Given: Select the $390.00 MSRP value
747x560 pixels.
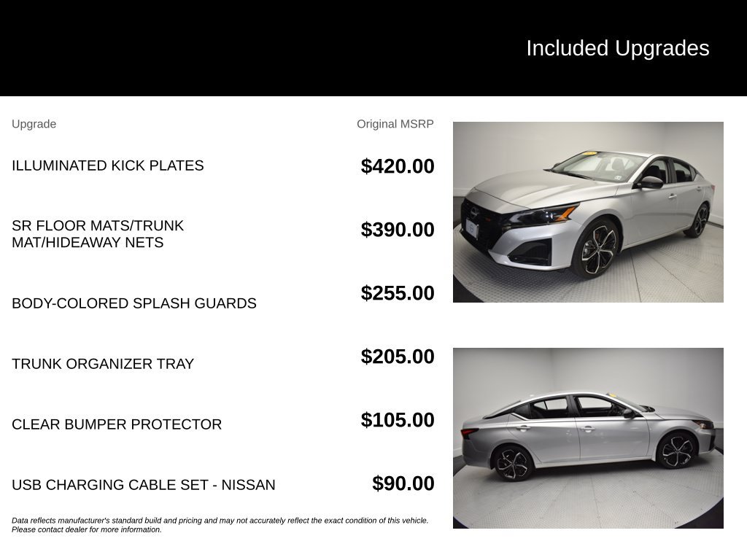Looking at the screenshot, I should pos(398,230).
